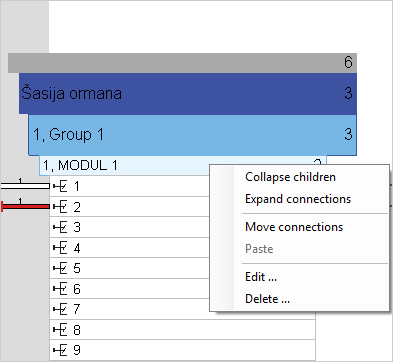Click the connector icon in row 8
This screenshot has width=393, height=362.
60,330
